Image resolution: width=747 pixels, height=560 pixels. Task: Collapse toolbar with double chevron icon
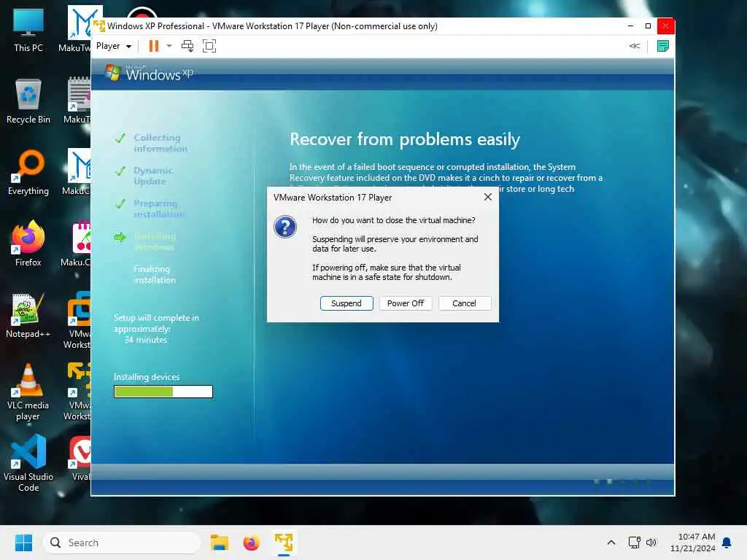pos(635,46)
